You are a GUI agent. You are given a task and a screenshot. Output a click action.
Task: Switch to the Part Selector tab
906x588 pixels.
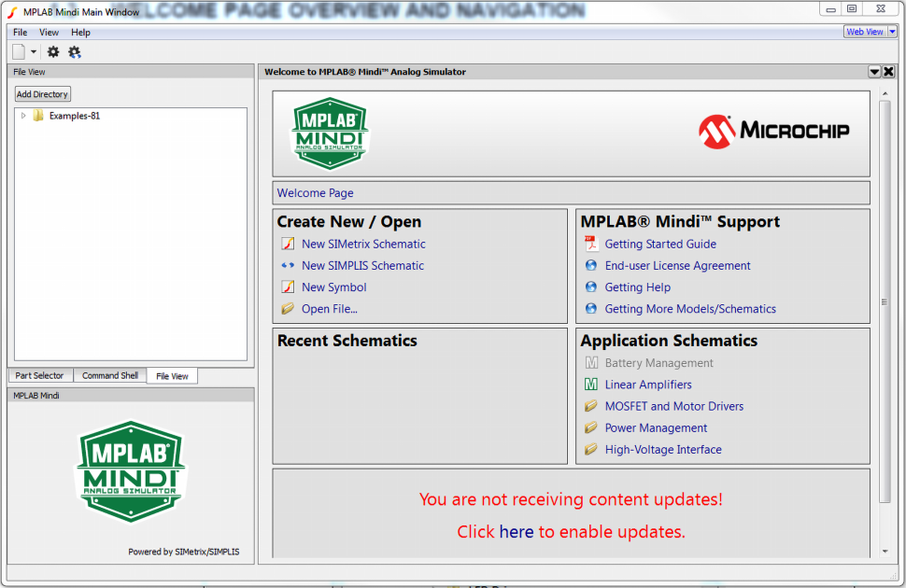pyautogui.click(x=39, y=375)
